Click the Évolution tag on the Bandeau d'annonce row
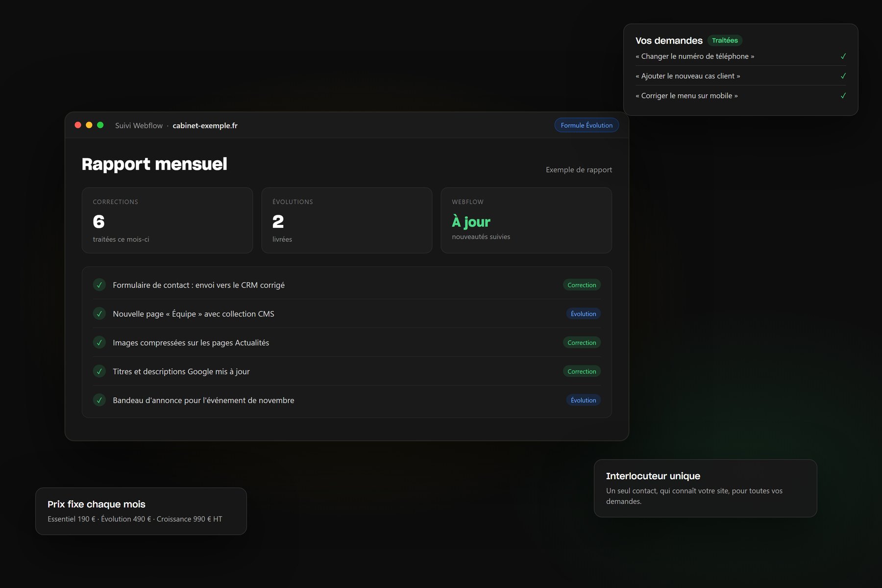 click(x=583, y=400)
